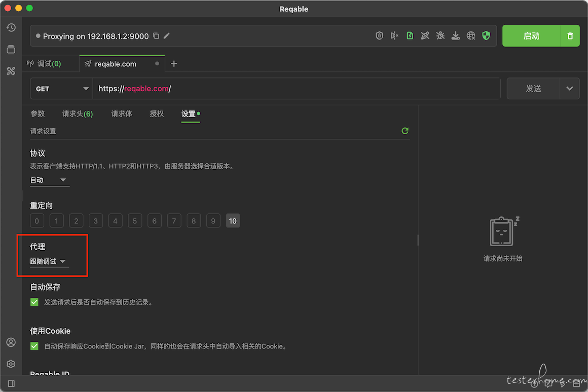588x392 pixels.
Task: Open the toolbox icon in left sidebar
Action: coord(11,71)
